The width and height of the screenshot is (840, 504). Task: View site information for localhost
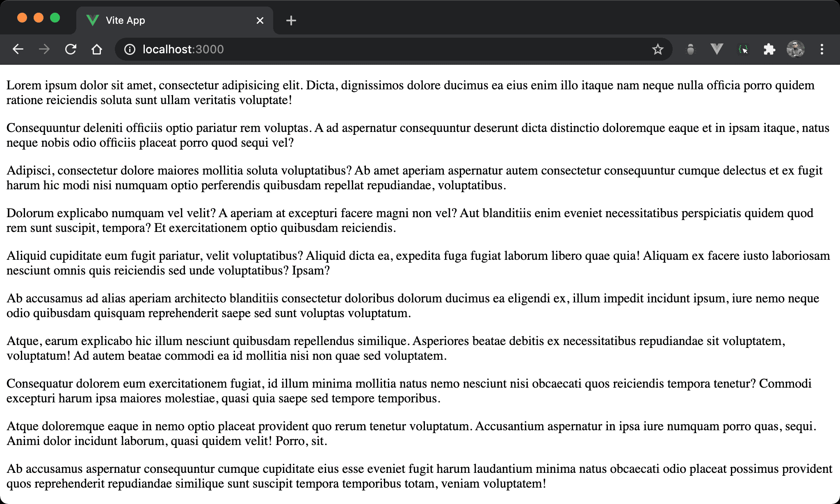pos(130,50)
